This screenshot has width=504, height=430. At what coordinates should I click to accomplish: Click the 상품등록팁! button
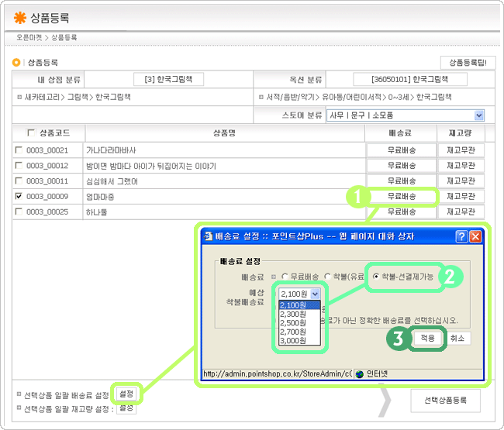point(462,63)
